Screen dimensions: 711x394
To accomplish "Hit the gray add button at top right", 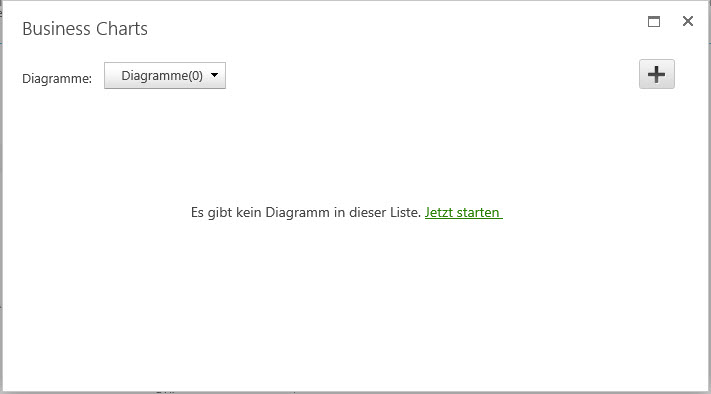I will click(x=657, y=74).
